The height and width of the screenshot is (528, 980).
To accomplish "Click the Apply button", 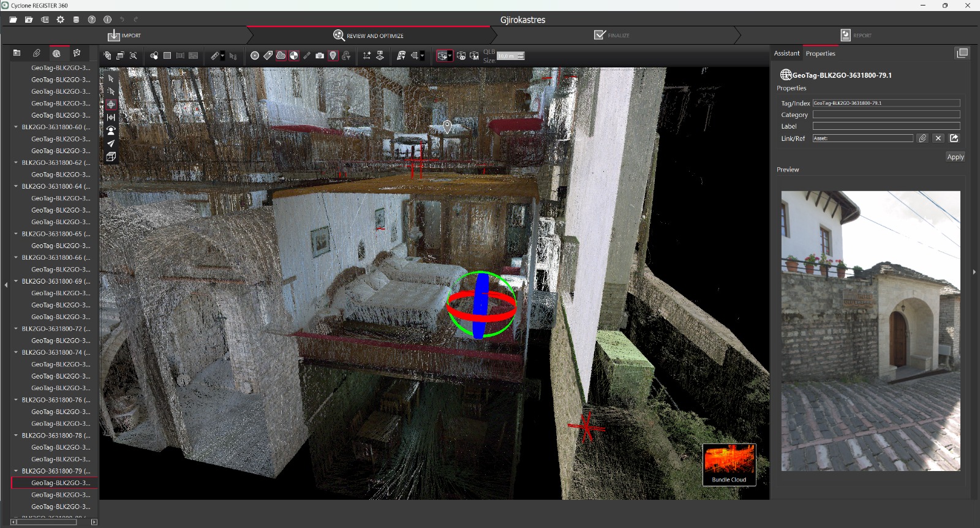I will coord(955,157).
